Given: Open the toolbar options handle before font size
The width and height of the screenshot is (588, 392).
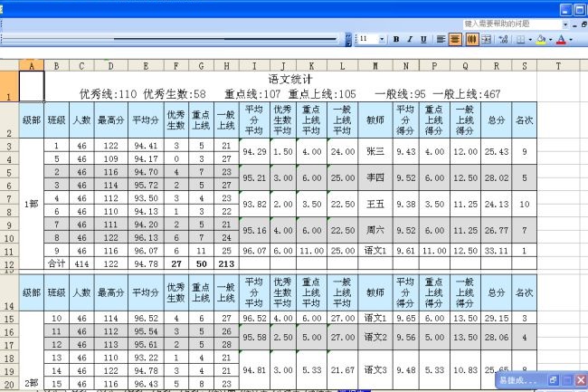Looking at the screenshot, I should tap(348, 40).
